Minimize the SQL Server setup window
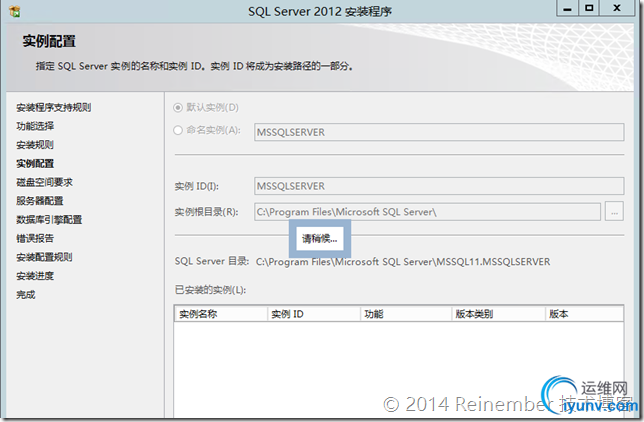This screenshot has width=644, height=422. [568, 8]
